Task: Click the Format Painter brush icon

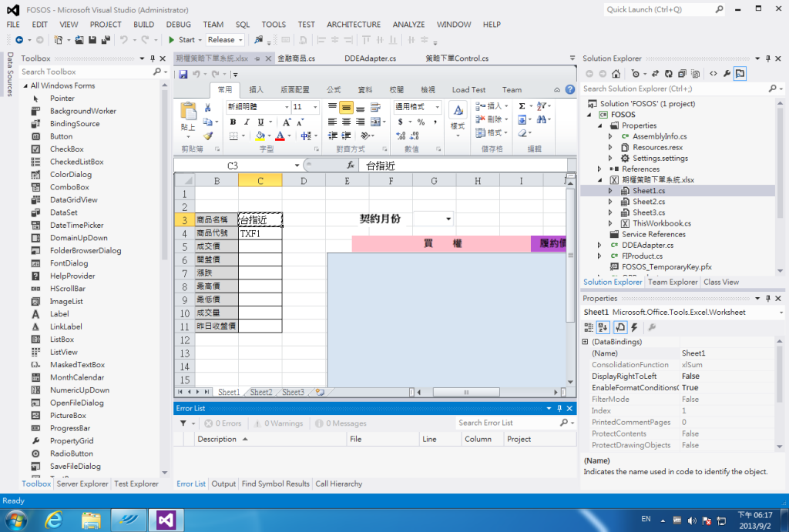Action: (208, 136)
